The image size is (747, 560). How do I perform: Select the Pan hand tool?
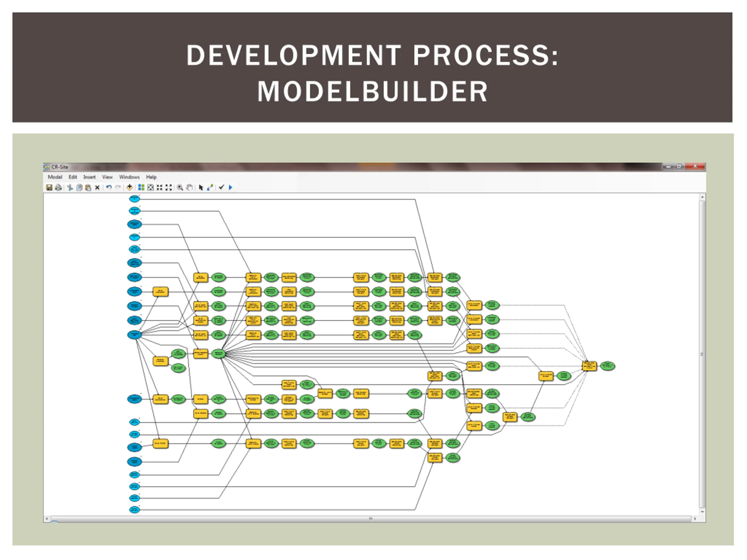tap(189, 187)
